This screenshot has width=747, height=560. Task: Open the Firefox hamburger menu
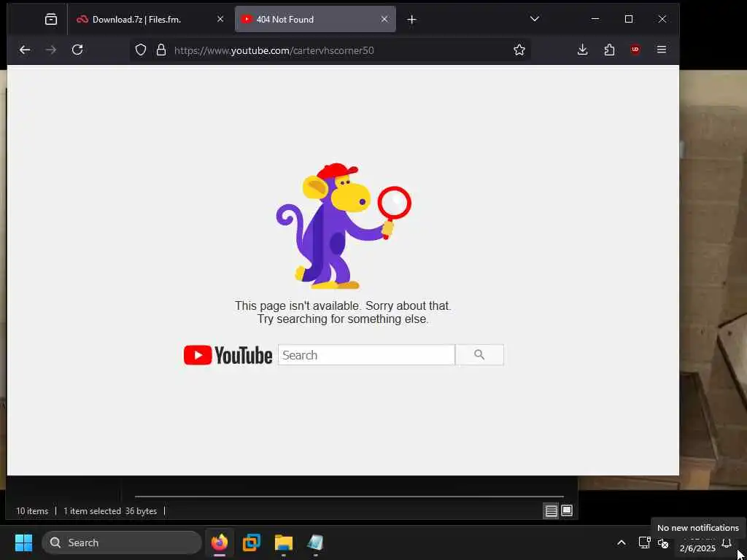[661, 50]
